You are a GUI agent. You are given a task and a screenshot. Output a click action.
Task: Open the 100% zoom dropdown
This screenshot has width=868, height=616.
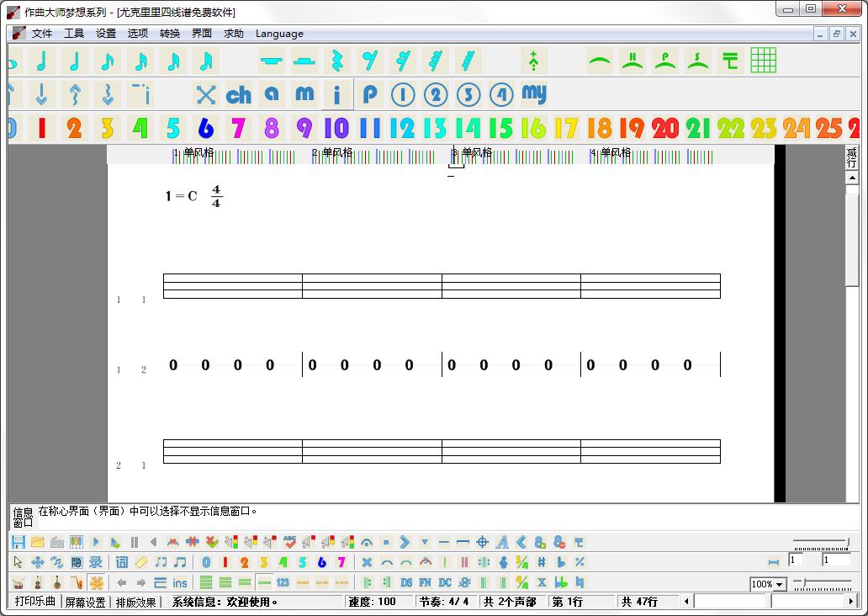779,584
